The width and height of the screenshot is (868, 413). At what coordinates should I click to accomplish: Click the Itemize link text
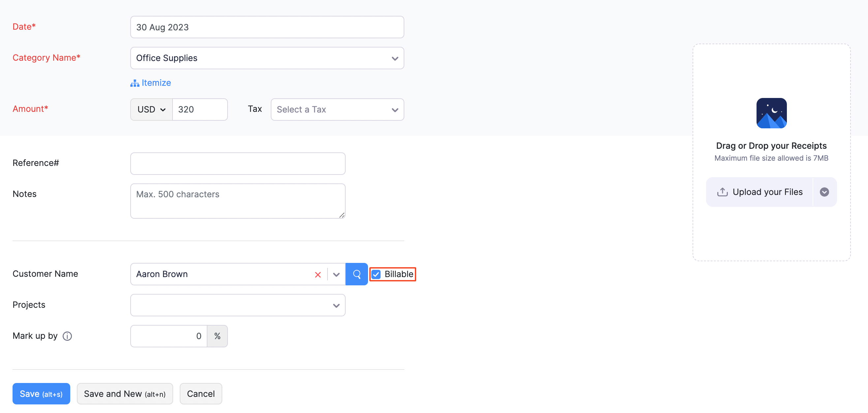(x=156, y=83)
